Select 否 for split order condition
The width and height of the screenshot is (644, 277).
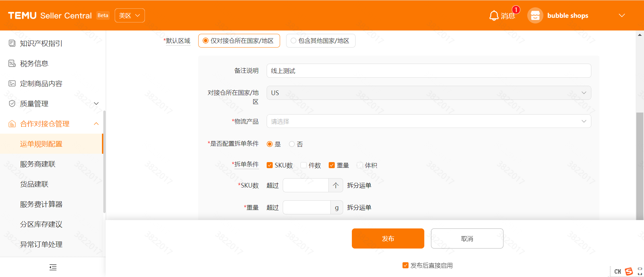pos(292,144)
